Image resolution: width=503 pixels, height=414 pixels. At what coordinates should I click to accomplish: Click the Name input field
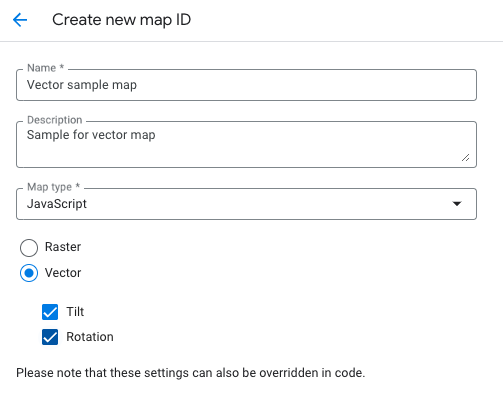[246, 85]
